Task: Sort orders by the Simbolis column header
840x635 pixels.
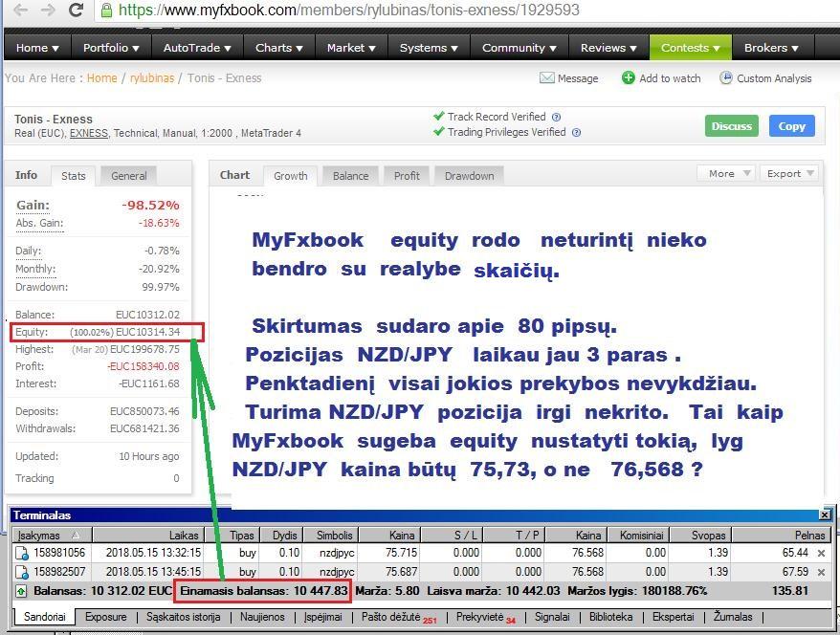Action: click(x=331, y=535)
